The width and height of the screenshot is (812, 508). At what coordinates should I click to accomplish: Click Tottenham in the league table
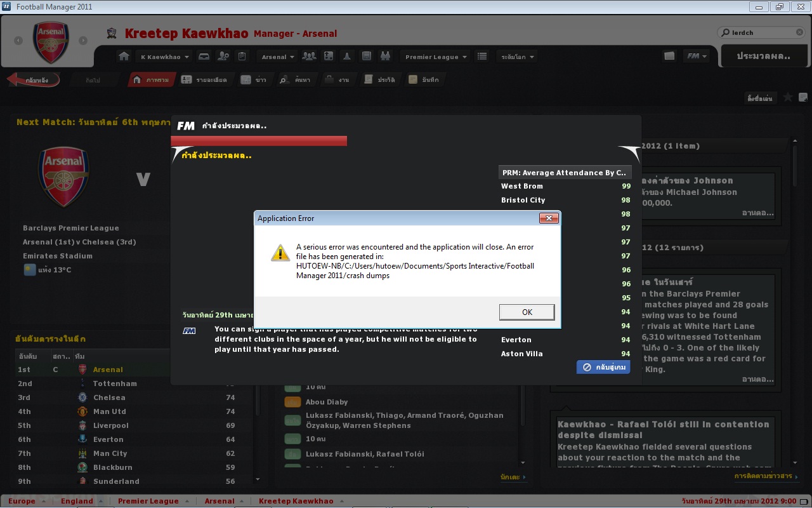point(115,384)
